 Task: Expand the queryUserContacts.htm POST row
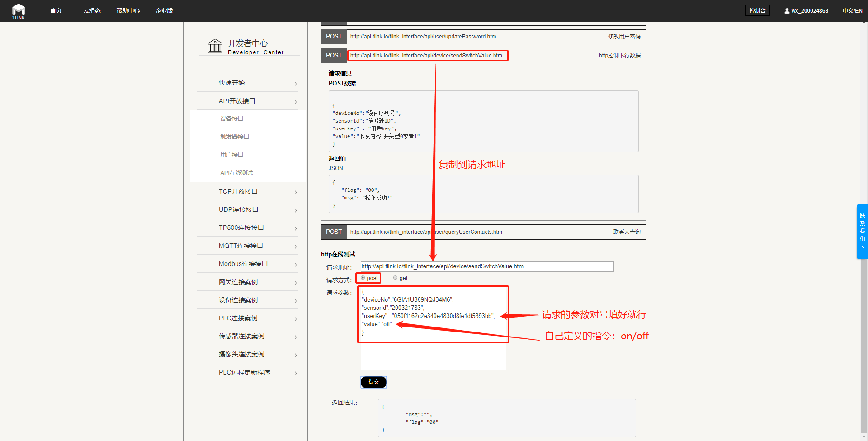(483, 232)
